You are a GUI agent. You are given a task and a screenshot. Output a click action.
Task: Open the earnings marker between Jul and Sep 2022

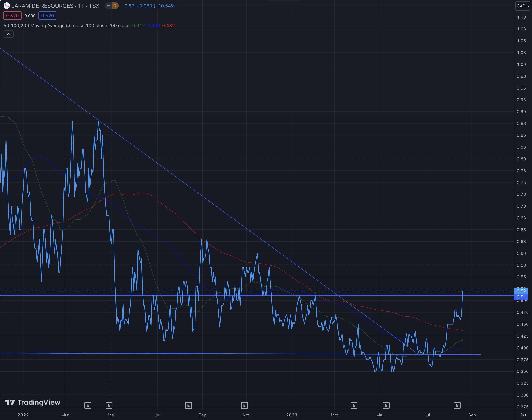(x=188, y=405)
